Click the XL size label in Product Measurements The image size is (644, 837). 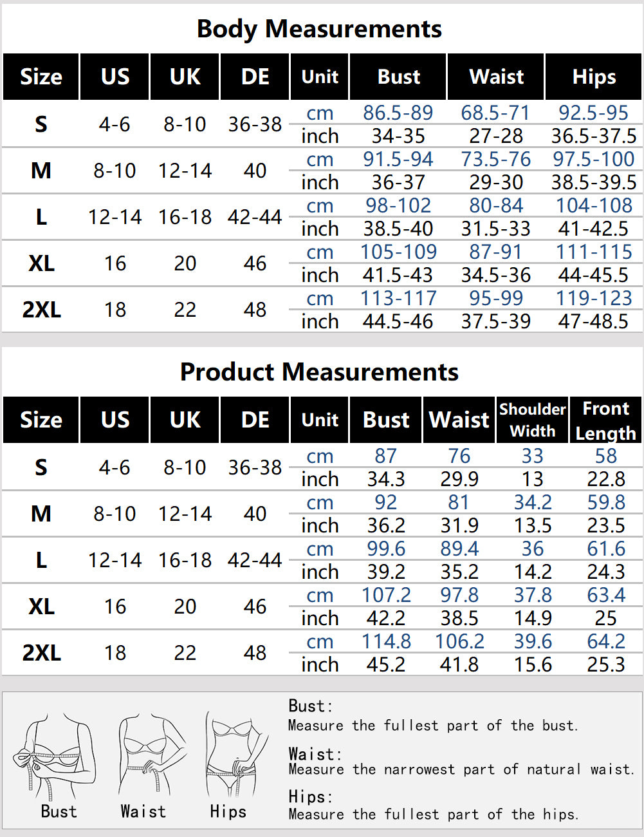pyautogui.click(x=41, y=607)
